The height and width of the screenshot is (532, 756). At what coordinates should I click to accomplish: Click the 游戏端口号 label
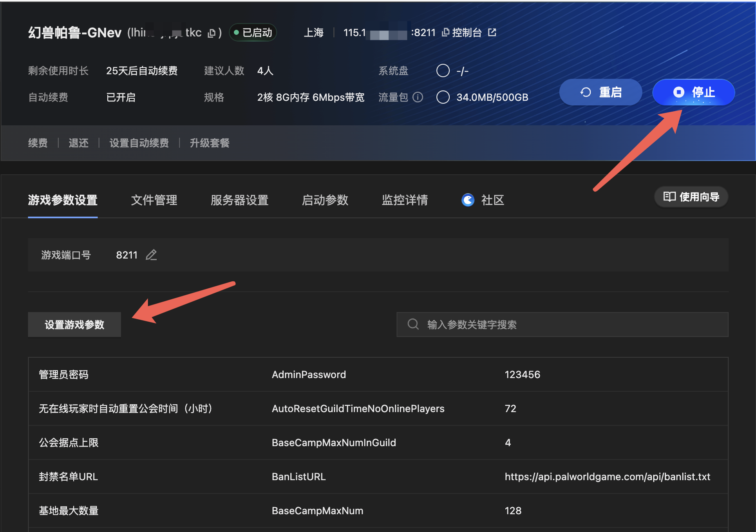pyautogui.click(x=66, y=255)
